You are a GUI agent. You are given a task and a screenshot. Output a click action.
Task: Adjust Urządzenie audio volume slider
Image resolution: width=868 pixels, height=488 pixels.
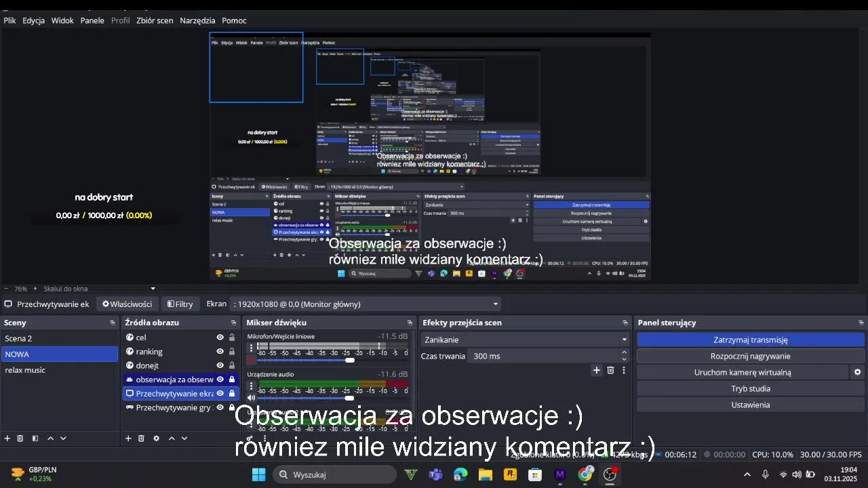point(349,398)
